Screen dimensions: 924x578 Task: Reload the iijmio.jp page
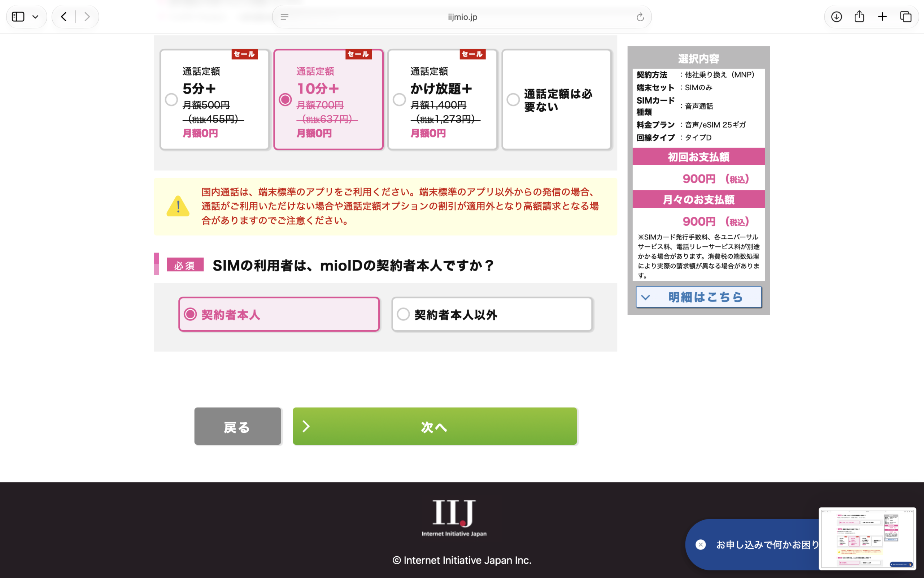[640, 17]
